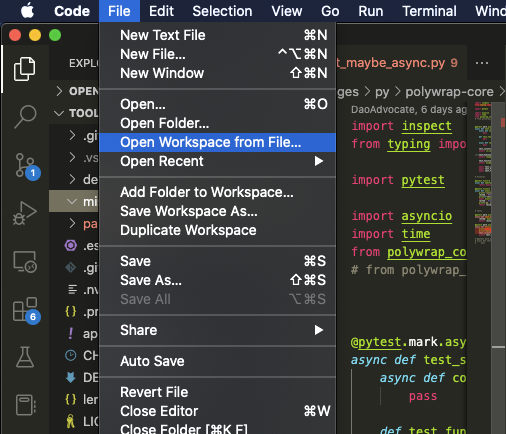The height and width of the screenshot is (434, 506).
Task: Open the Testing beaker view icon
Action: coord(25,357)
